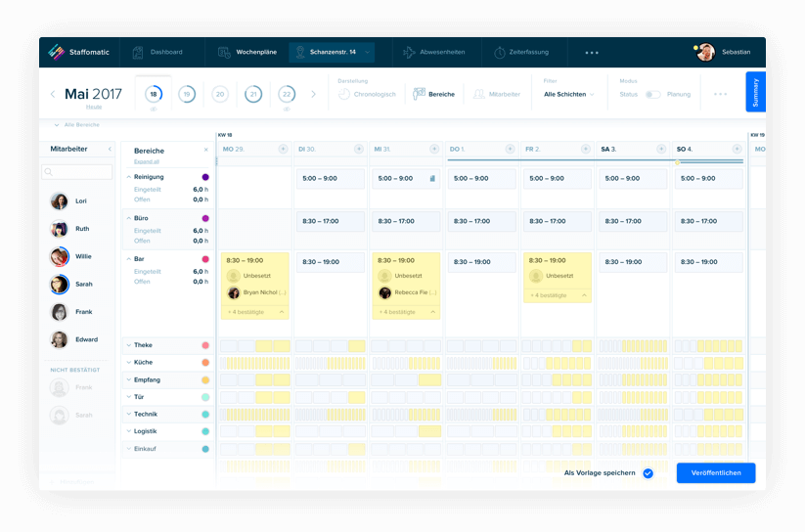This screenshot has height=532, width=805.
Task: Select the Chronologisch display option
Action: pyautogui.click(x=367, y=95)
